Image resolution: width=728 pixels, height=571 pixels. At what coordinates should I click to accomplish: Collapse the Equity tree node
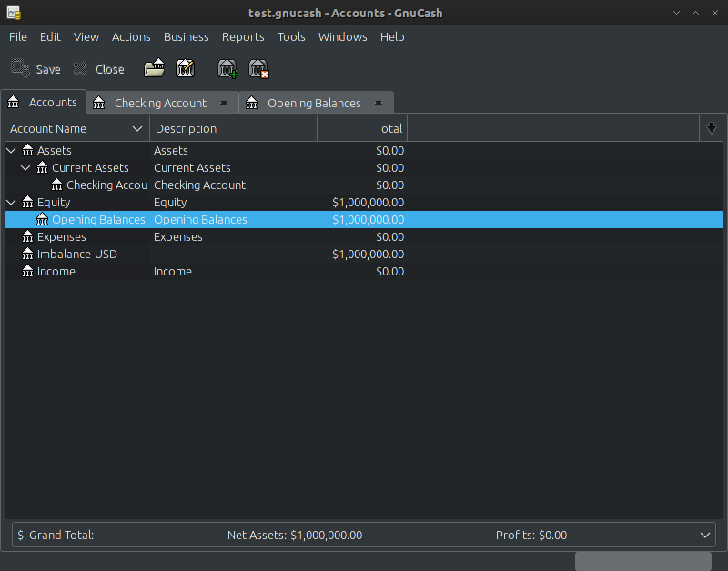(x=12, y=202)
